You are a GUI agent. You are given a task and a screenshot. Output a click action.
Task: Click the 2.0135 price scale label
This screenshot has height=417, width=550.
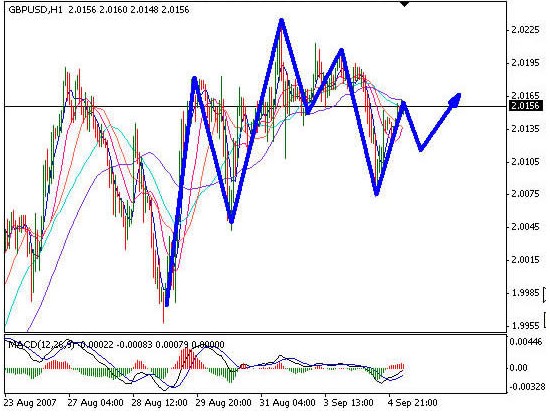tap(525, 129)
